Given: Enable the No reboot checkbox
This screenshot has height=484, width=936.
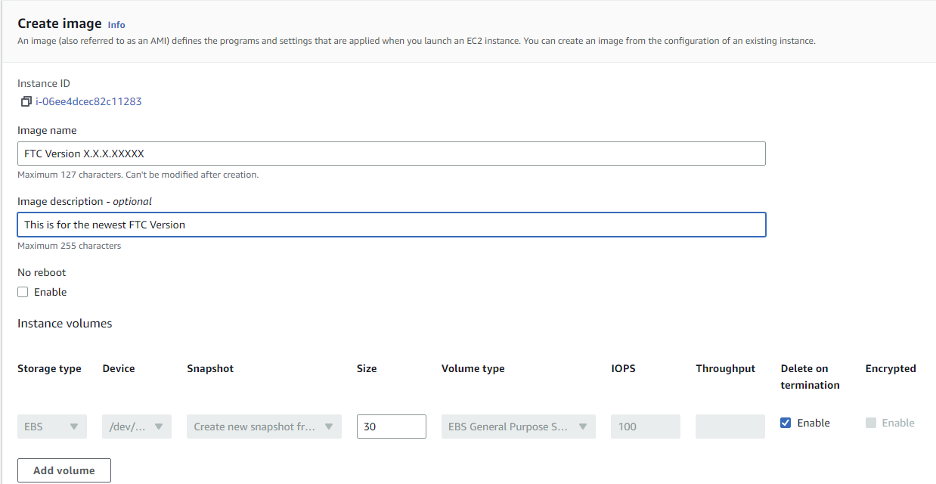Looking at the screenshot, I should click(x=23, y=292).
